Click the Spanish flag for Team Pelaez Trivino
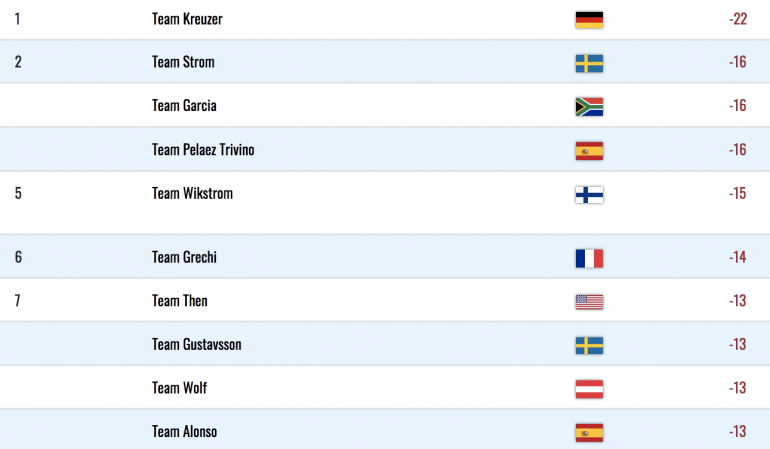 point(589,151)
